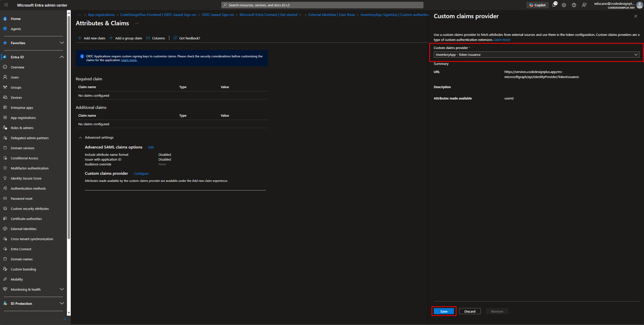This screenshot has width=644, height=325.
Task: Open Domain names menu item
Action: click(22, 259)
